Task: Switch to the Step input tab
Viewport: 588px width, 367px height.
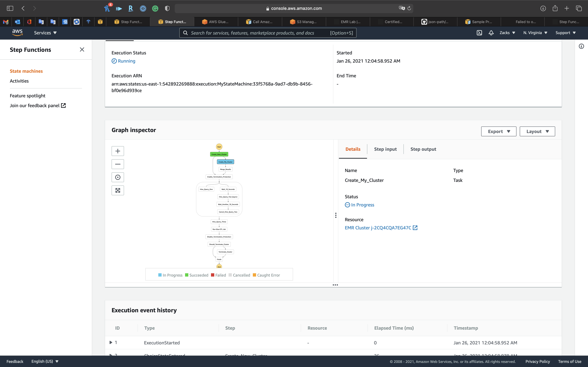Action: click(x=385, y=149)
